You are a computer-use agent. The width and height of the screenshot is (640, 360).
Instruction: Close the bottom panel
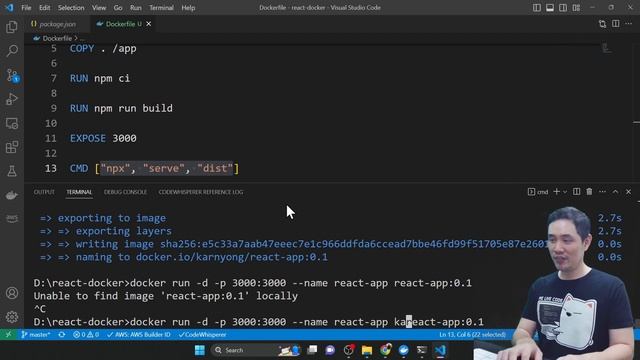pos(629,191)
